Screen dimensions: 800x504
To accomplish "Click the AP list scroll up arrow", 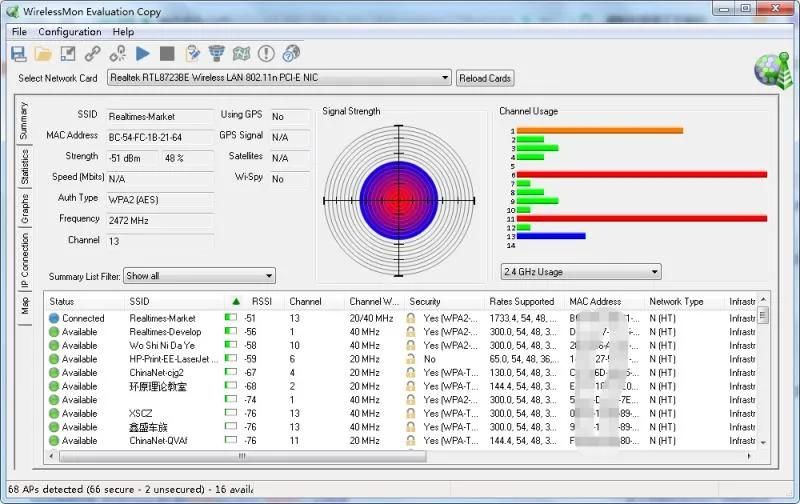I will tap(763, 299).
